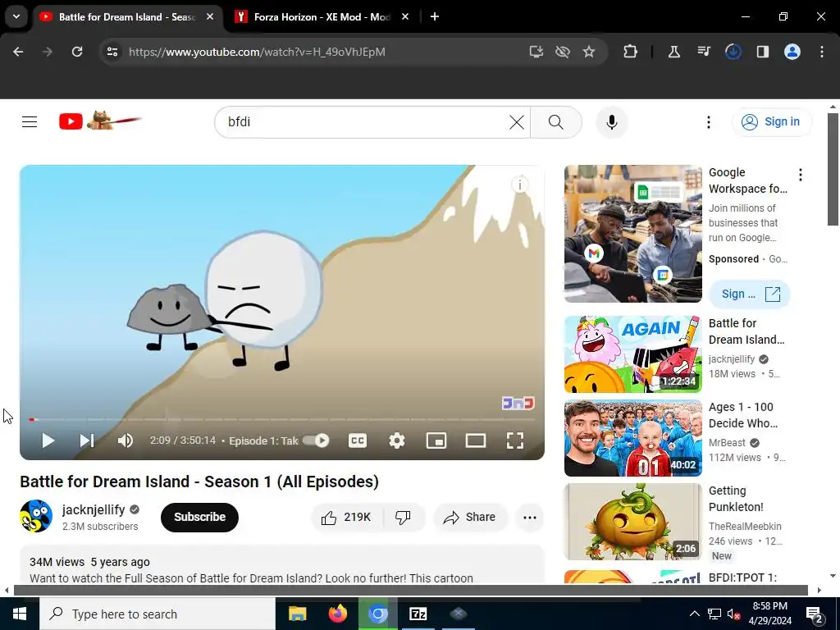Show hidden system tray icons
Screen dimensions: 840x630
pos(694,614)
